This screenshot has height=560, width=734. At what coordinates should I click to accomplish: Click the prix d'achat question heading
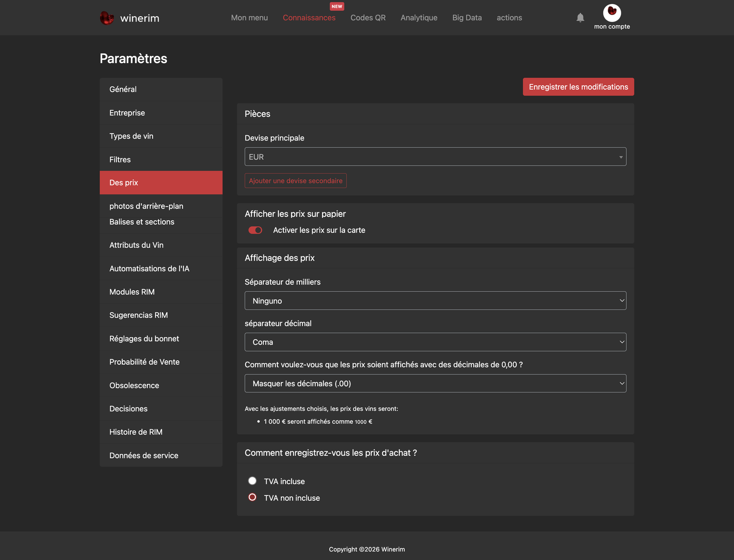point(331,453)
